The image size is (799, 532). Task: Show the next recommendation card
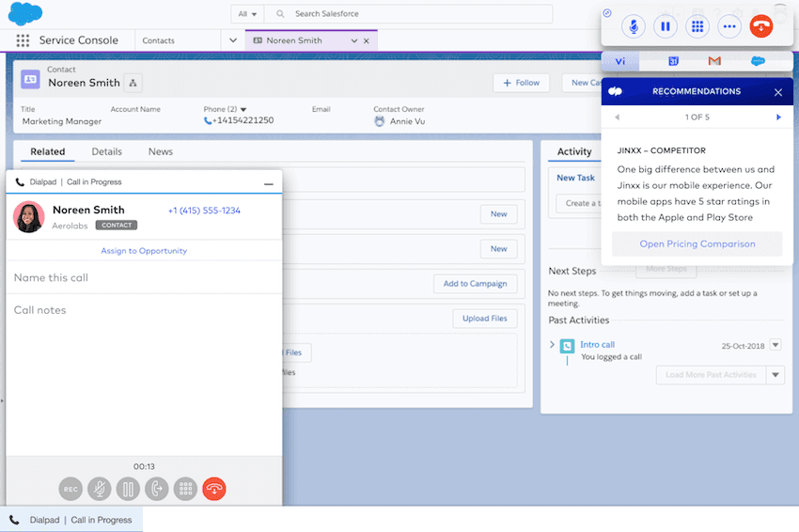pos(778,117)
